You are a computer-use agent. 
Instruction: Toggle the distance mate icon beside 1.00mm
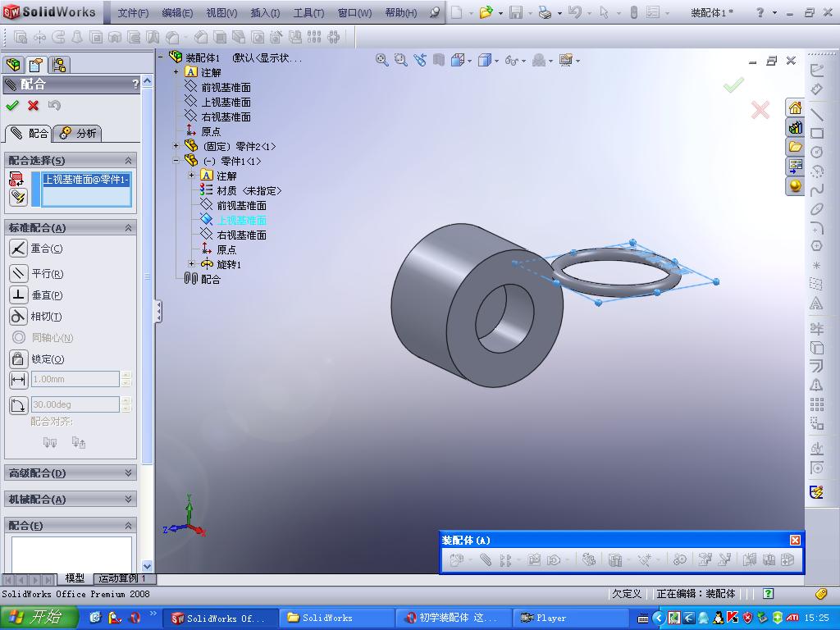click(x=18, y=379)
